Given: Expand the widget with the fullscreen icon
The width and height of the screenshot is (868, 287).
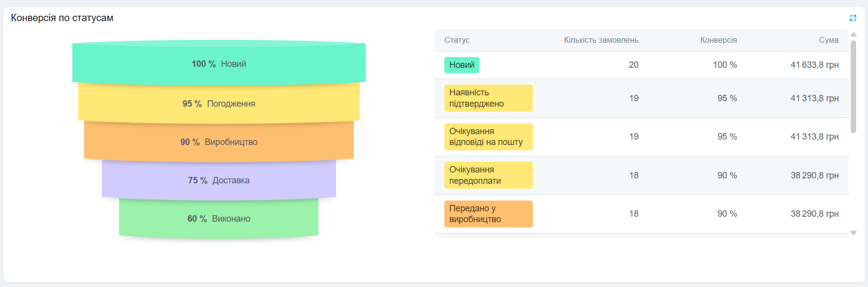Looking at the screenshot, I should tap(853, 18).
